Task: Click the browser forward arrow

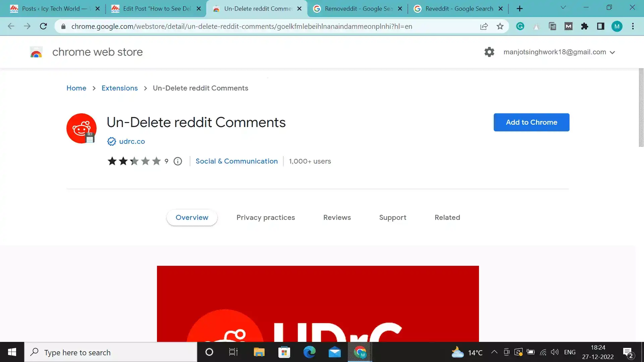Action: [x=27, y=26]
